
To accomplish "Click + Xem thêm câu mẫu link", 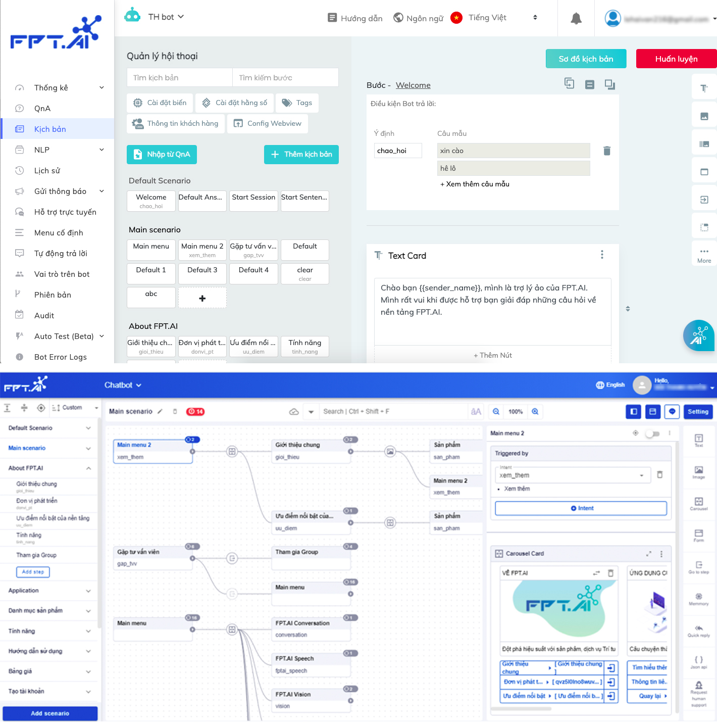I will pos(475,184).
